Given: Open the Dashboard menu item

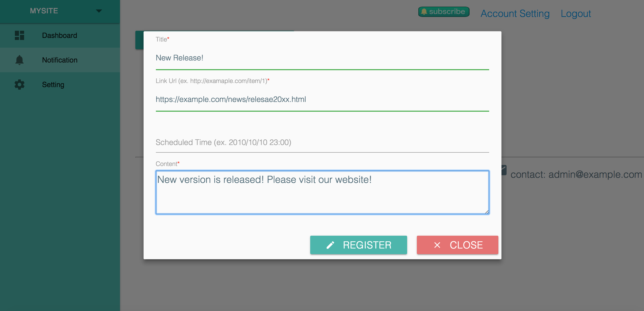Looking at the screenshot, I should tap(59, 35).
